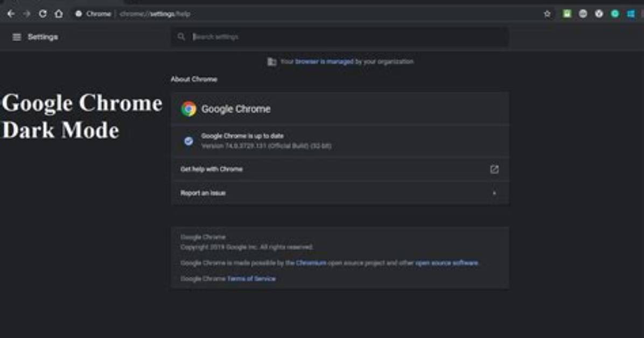Image resolution: width=644 pixels, height=338 pixels.
Task: Open the 'browser is managed' link
Action: (324, 61)
